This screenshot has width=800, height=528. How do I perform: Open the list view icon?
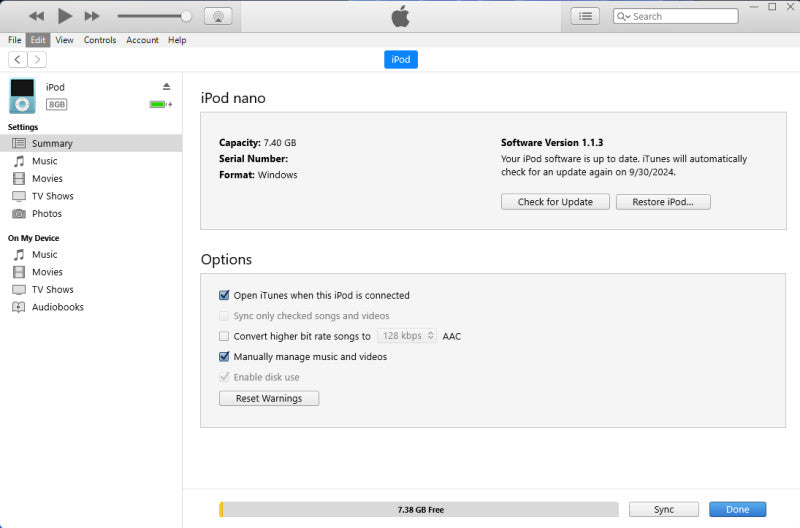[585, 16]
